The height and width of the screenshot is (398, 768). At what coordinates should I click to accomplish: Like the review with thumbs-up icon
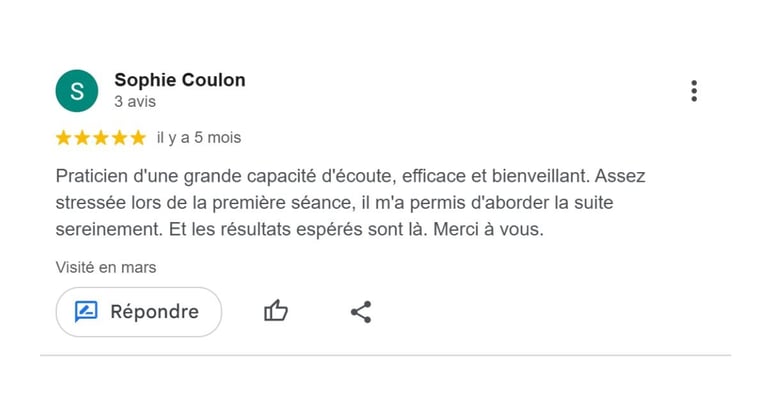(x=276, y=311)
